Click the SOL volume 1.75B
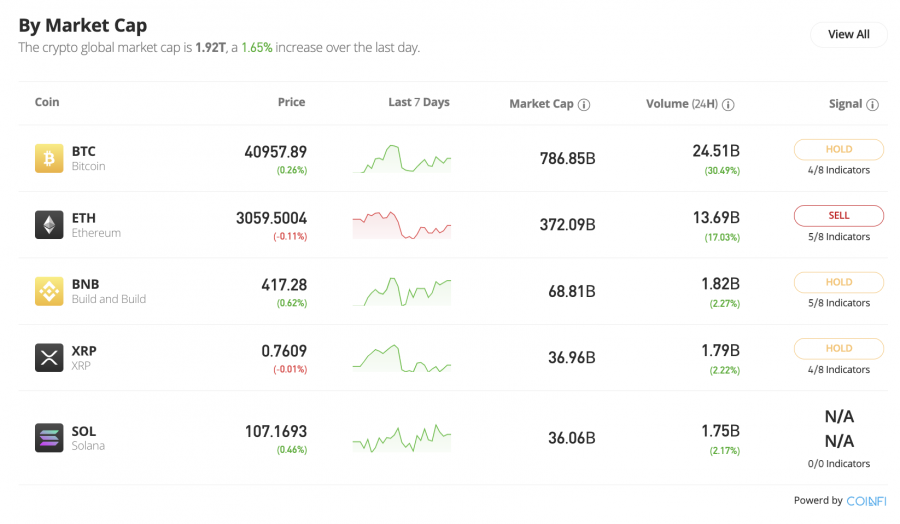 click(720, 431)
